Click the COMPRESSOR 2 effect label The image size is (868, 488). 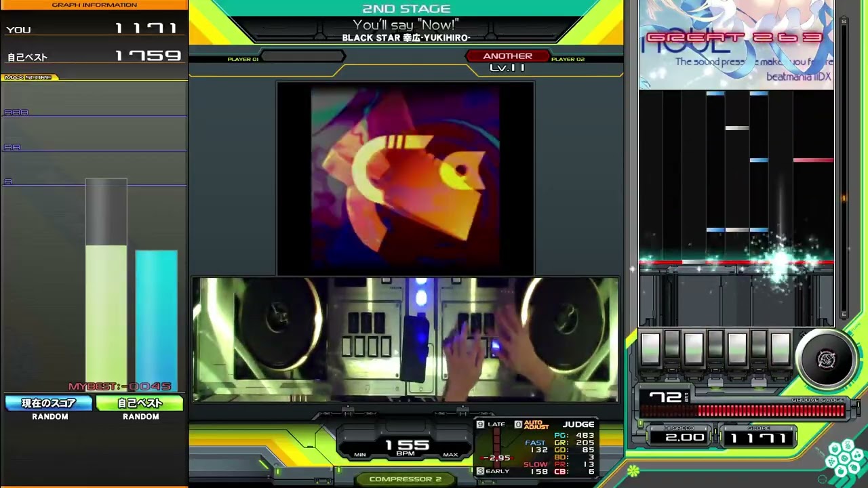click(x=406, y=479)
